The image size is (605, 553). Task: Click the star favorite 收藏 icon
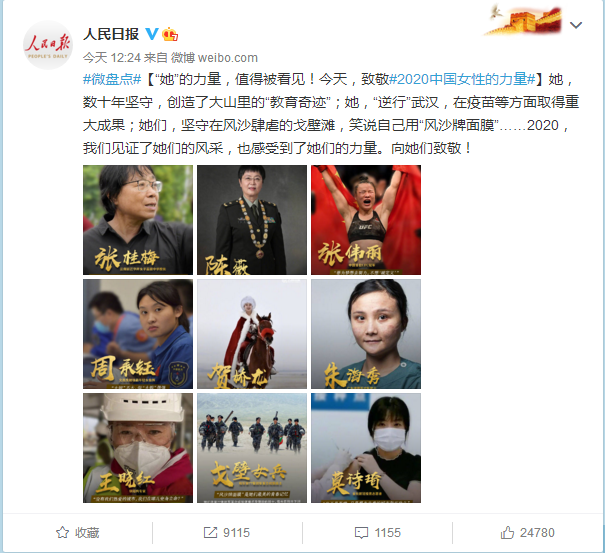[x=63, y=533]
